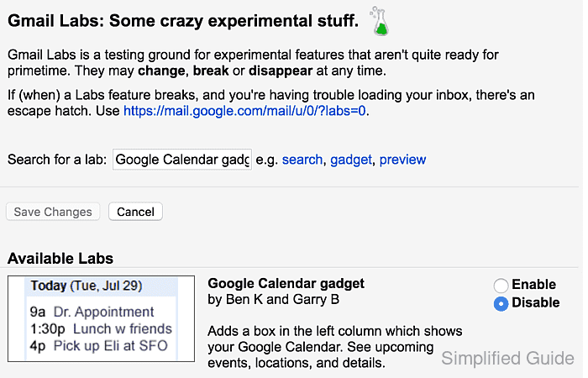Click the Enable label text
Screen dimensions: 588x378
coord(534,284)
